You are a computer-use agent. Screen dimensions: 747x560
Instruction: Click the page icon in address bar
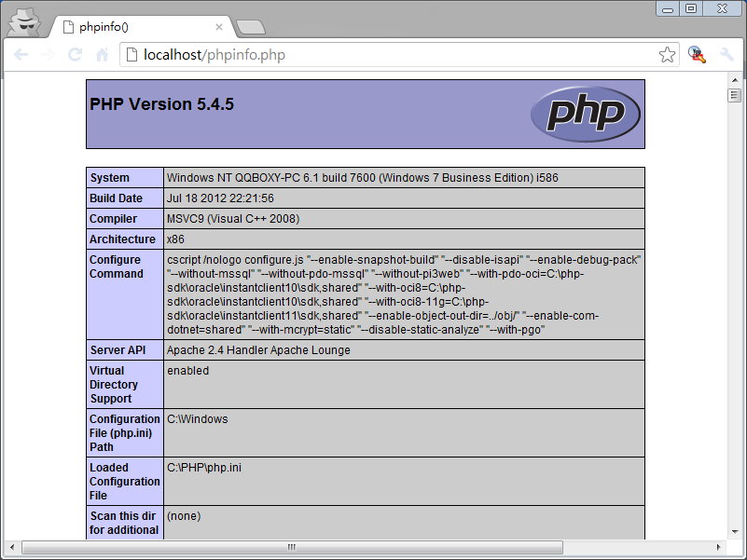131,55
